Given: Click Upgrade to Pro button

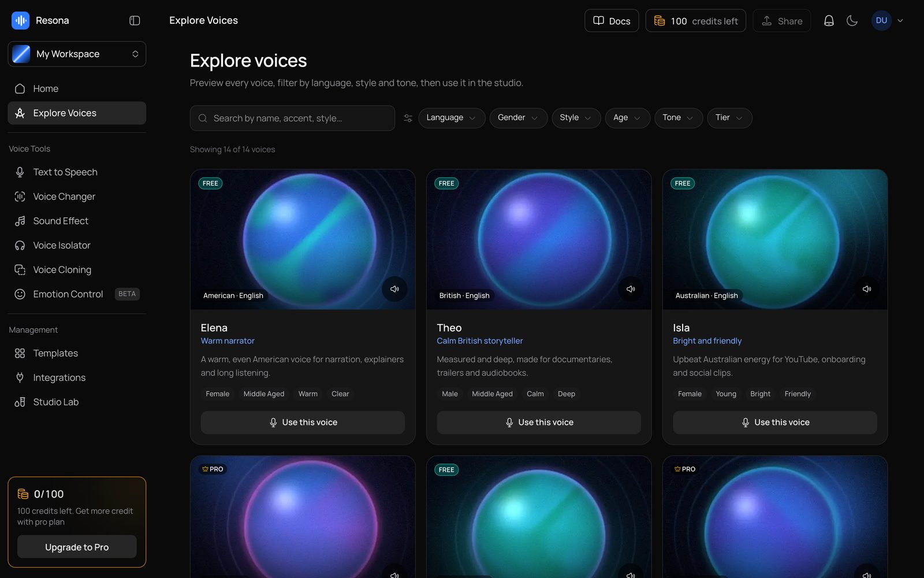Looking at the screenshot, I should [x=77, y=547].
